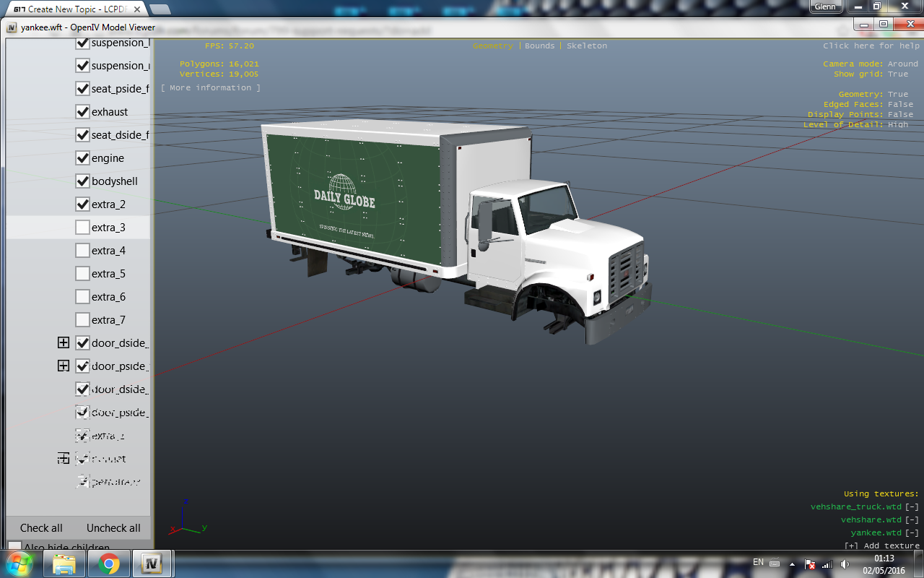Change the Level of Detail: High setting

tap(856, 124)
